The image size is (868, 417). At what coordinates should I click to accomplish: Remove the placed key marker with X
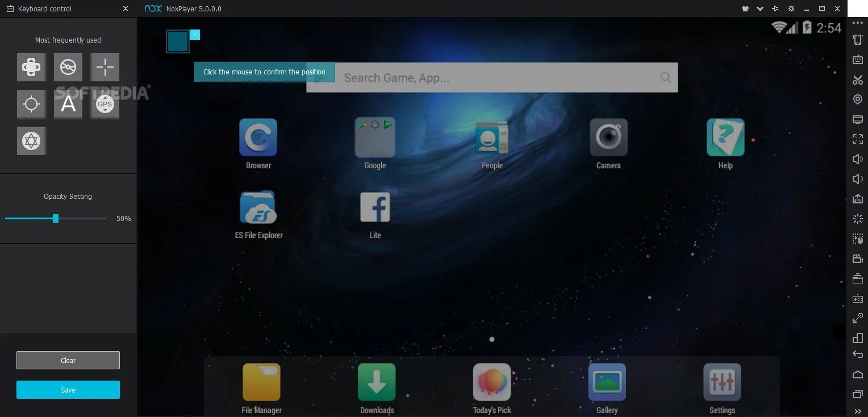[195, 35]
